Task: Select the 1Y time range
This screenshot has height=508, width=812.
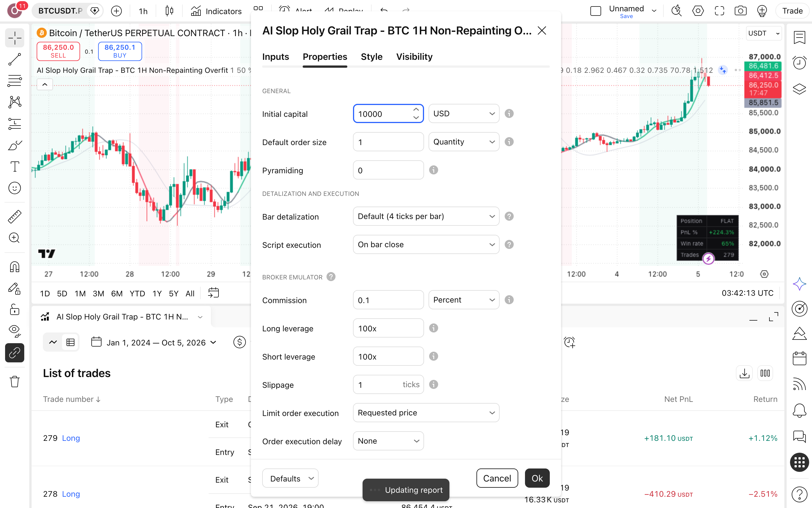Action: point(157,294)
